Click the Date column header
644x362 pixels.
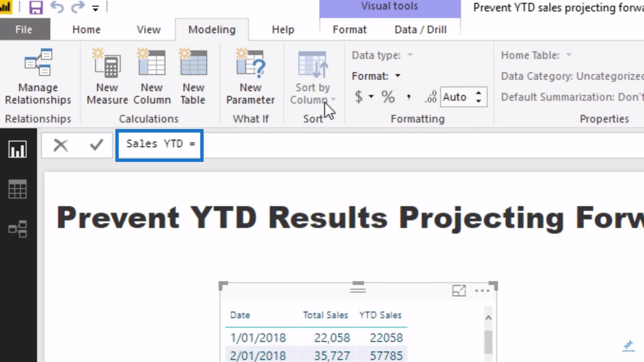(240, 315)
